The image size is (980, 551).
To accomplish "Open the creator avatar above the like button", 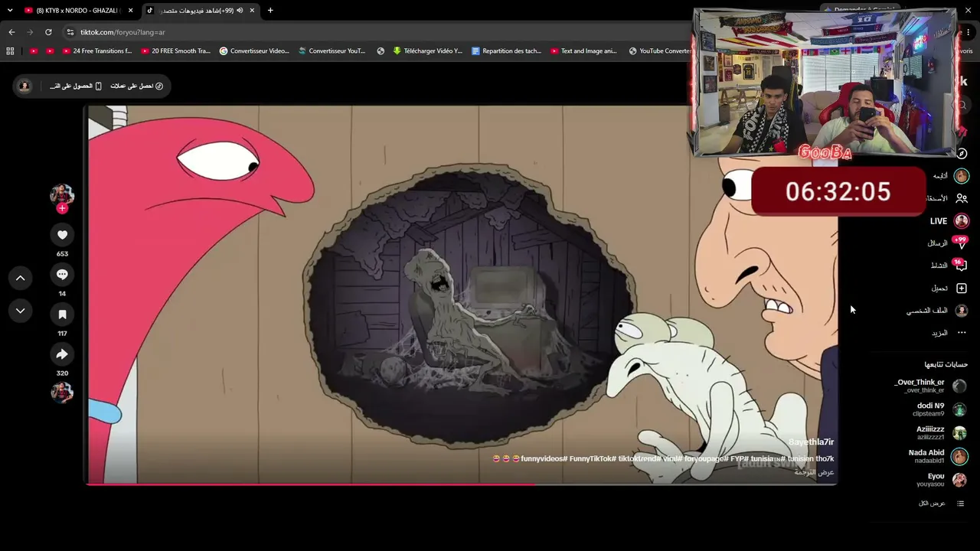I will pos(62,194).
